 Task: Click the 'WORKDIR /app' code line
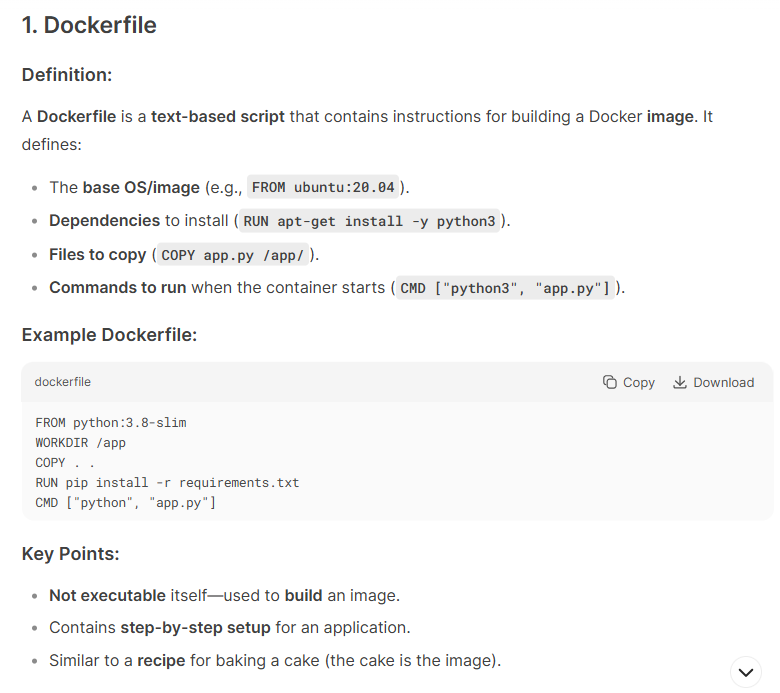tap(80, 443)
